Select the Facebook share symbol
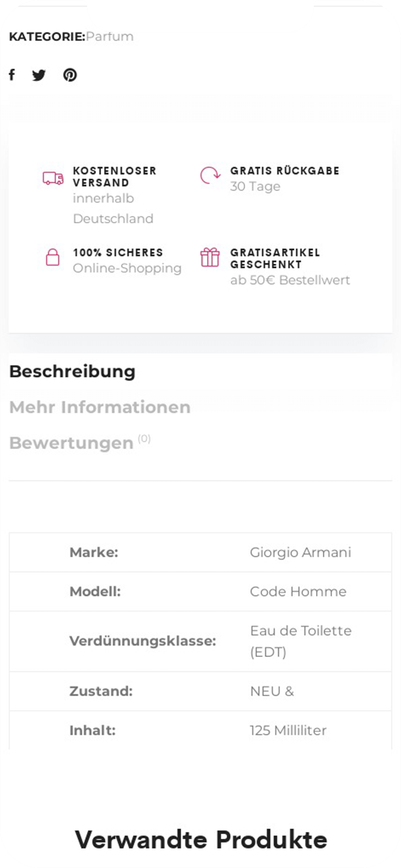The width and height of the screenshot is (401, 868). [x=12, y=75]
